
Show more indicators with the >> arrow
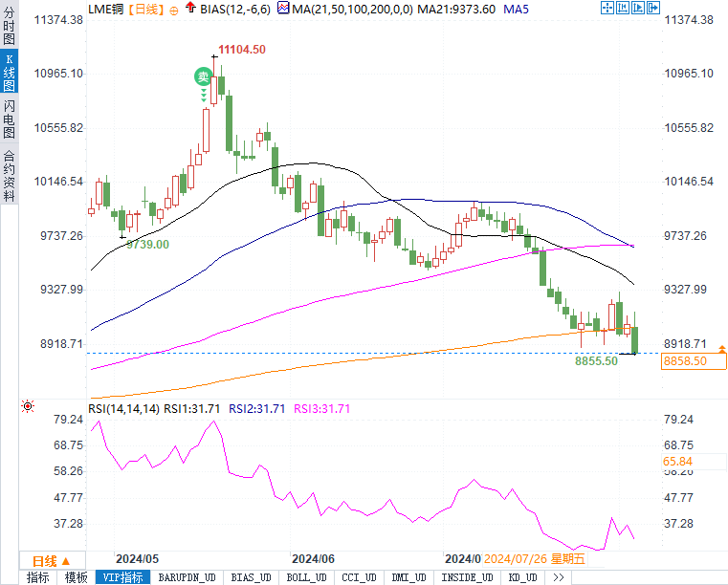[x=559, y=577]
